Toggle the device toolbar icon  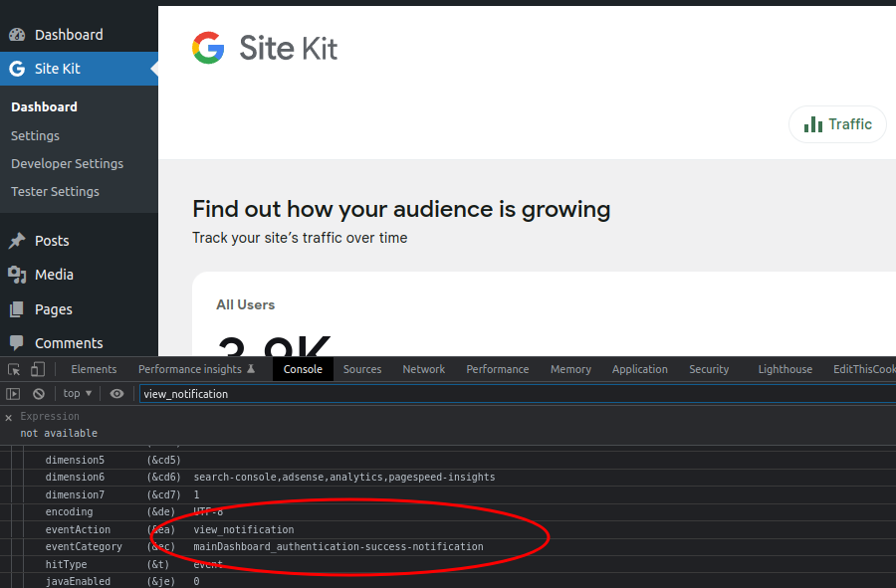(x=38, y=369)
